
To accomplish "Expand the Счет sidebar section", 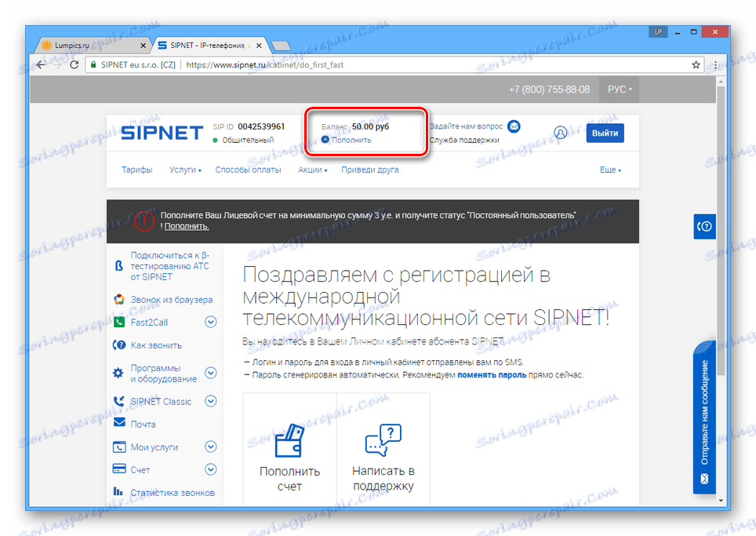I will [x=210, y=469].
